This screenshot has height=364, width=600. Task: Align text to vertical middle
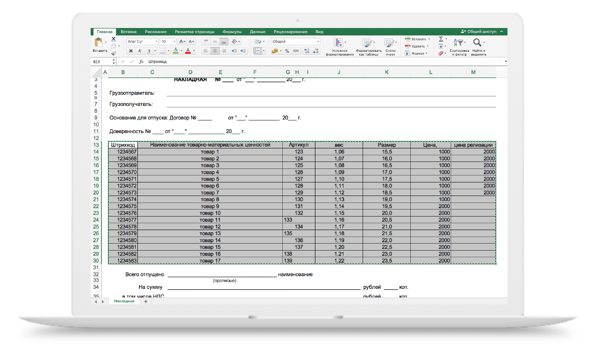(215, 42)
